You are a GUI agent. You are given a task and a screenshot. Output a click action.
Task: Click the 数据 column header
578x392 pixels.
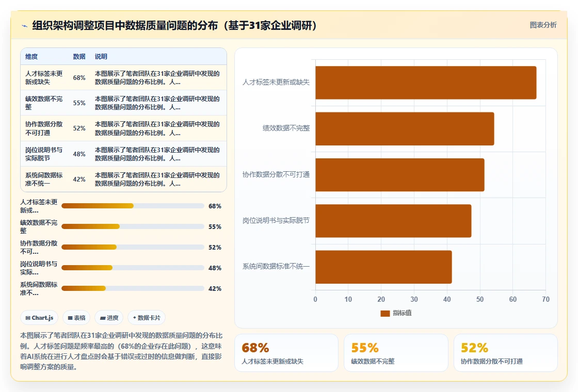(79, 56)
